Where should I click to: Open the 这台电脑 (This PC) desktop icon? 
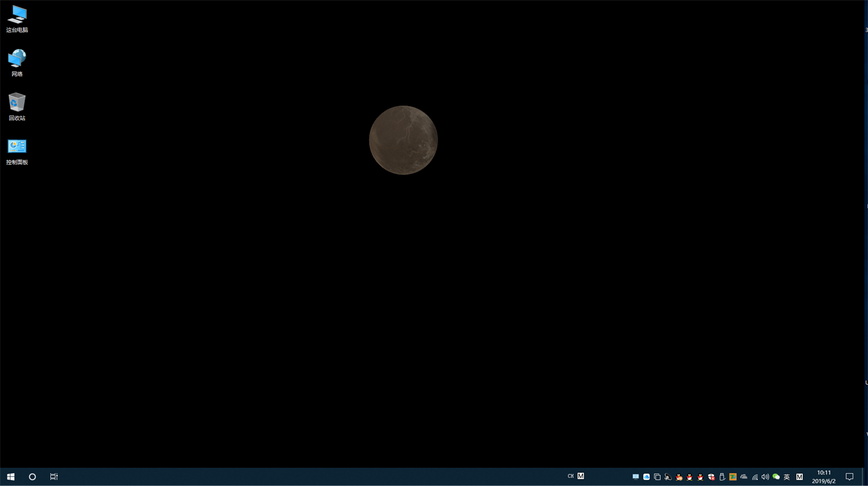tap(17, 18)
